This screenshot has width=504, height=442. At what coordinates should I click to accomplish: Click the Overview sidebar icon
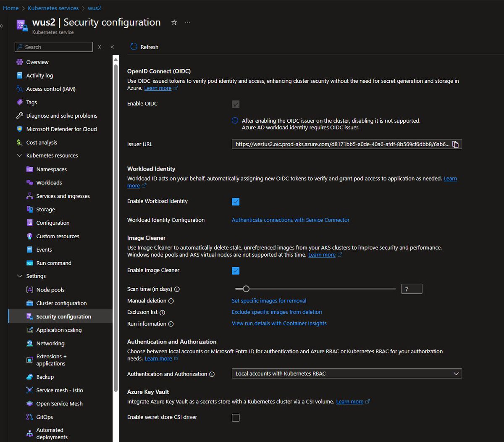point(19,62)
